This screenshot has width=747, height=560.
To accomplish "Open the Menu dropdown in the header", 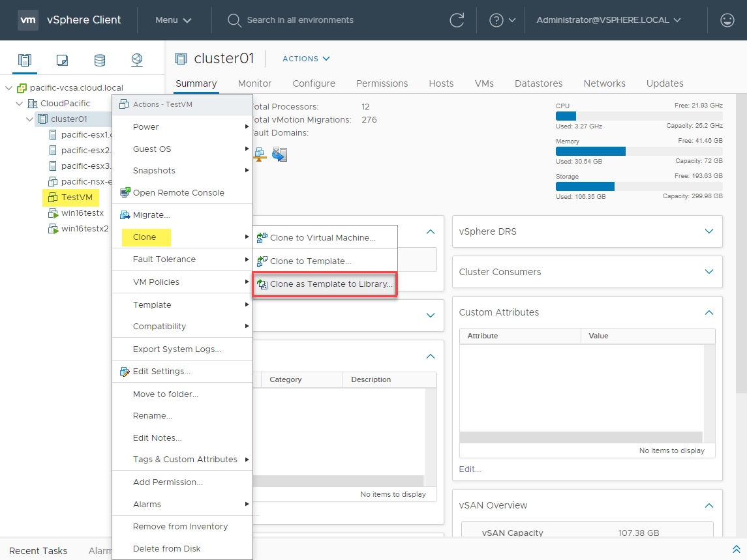I will tap(173, 20).
